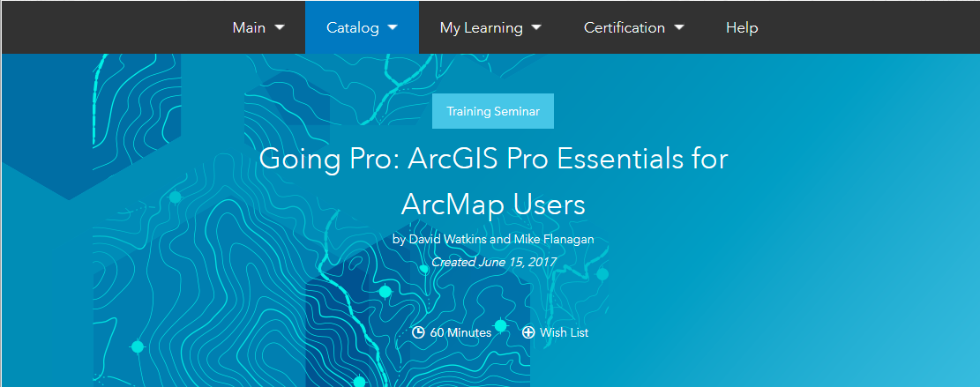This screenshot has width=980, height=387.
Task: Click the Created June 15, 2017 date
Action: pos(493,262)
